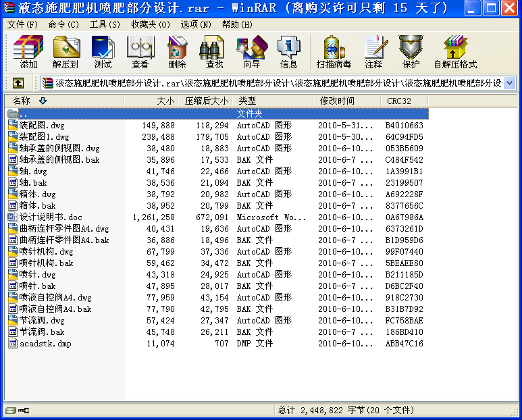Screen dimensions: 522x420
Task: Select the 喷针机构.bak file name
Action: (46, 263)
